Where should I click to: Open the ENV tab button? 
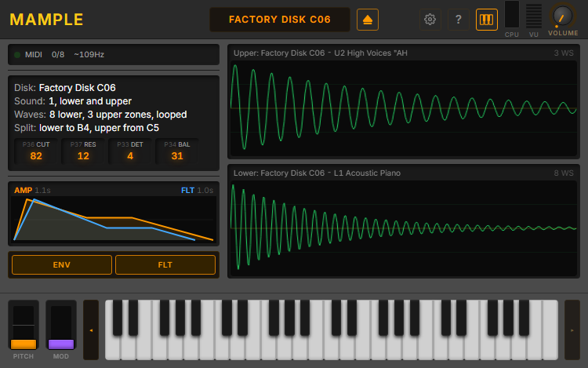pyautogui.click(x=62, y=265)
